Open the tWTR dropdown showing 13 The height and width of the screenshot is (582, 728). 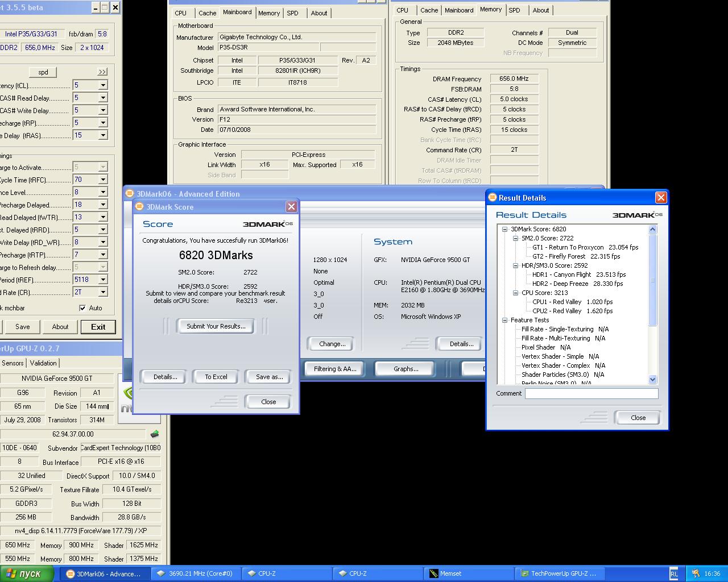coord(103,217)
